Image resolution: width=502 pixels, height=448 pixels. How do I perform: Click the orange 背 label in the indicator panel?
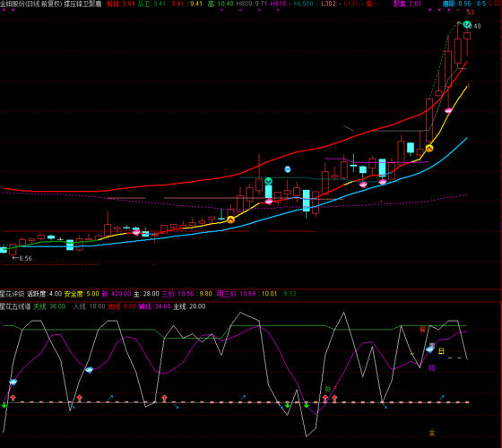coord(422,330)
